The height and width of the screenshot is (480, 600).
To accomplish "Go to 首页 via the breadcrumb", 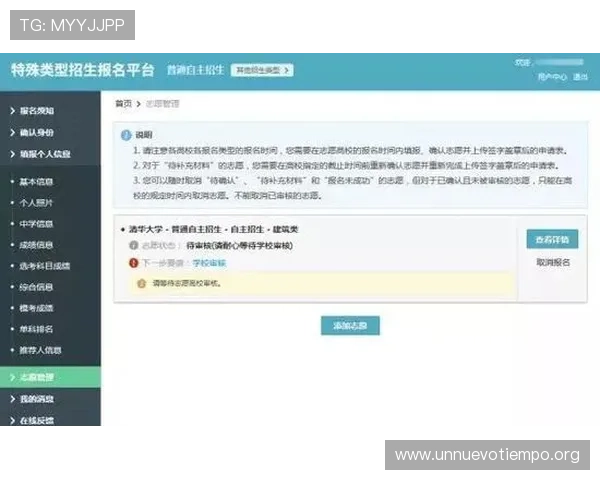I will click(124, 104).
